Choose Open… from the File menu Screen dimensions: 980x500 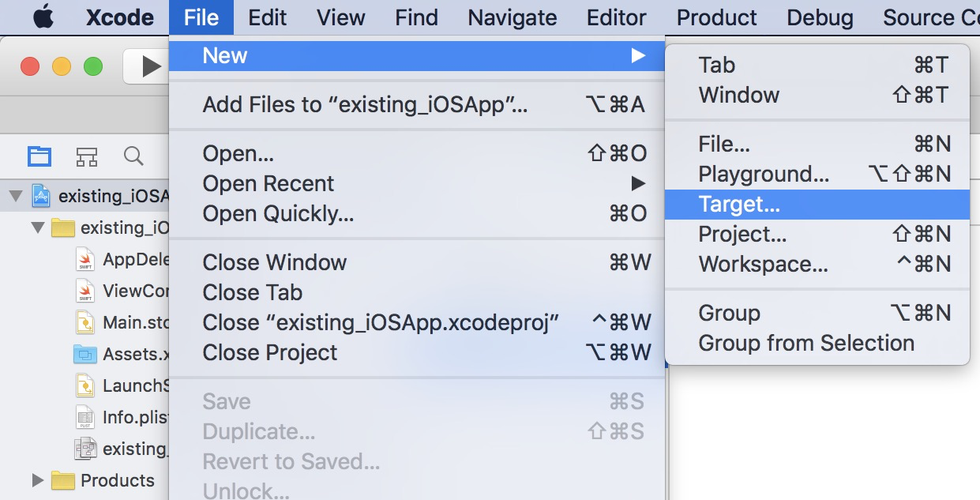point(417,153)
